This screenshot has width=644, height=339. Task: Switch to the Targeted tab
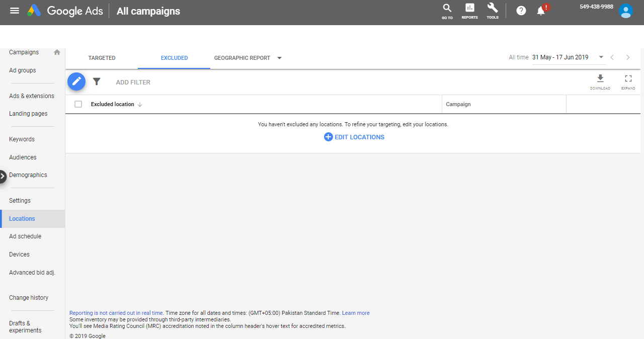click(102, 58)
